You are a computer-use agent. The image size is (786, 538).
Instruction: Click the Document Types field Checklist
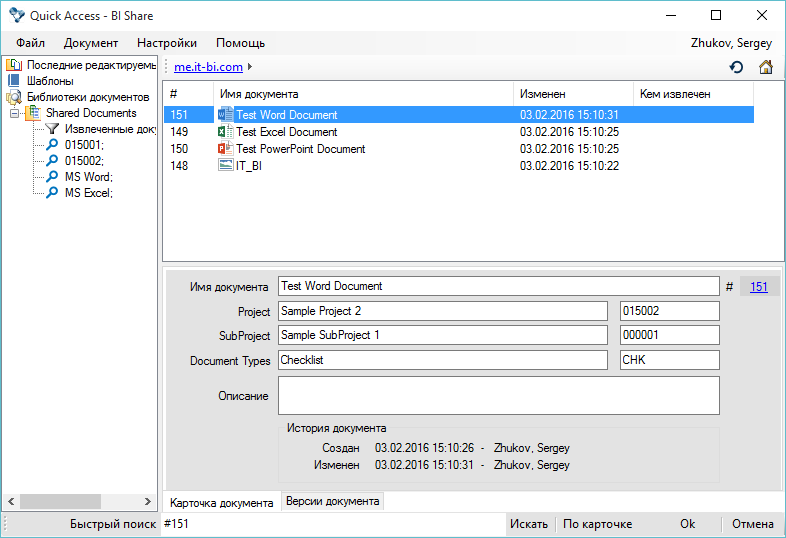pyautogui.click(x=443, y=360)
